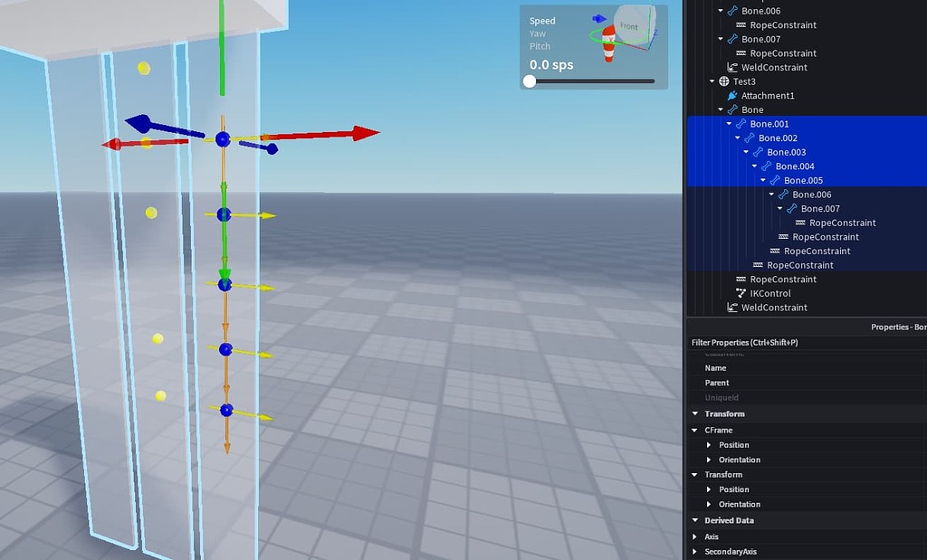Click the Bone.001 bone icon
The height and width of the screenshot is (560, 927).
[741, 124]
